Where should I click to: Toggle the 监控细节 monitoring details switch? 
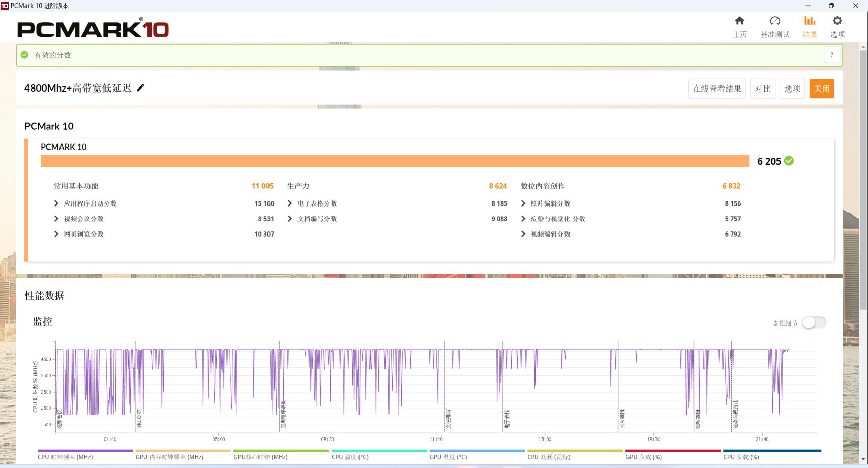click(814, 323)
